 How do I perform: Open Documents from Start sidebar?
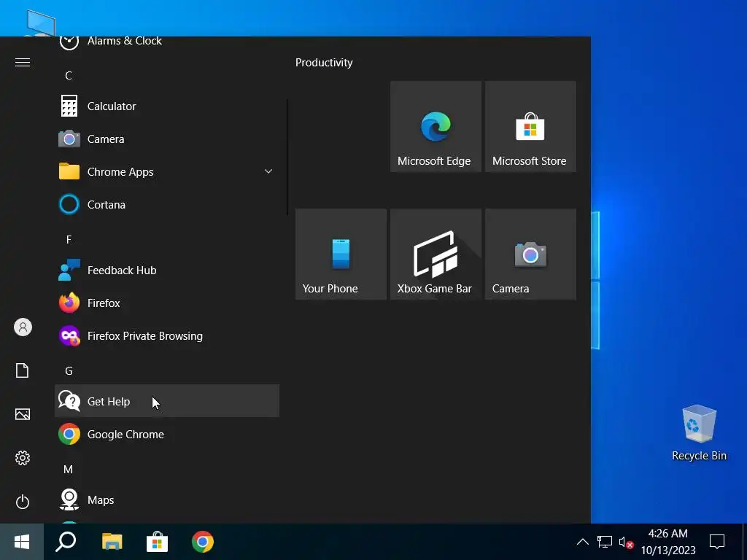[x=23, y=370]
